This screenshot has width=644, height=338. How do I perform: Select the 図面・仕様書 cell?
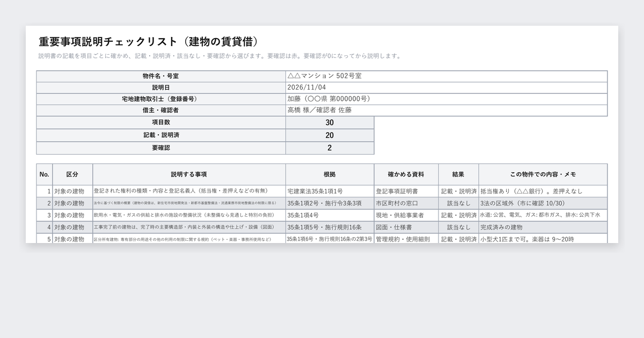[x=406, y=227]
